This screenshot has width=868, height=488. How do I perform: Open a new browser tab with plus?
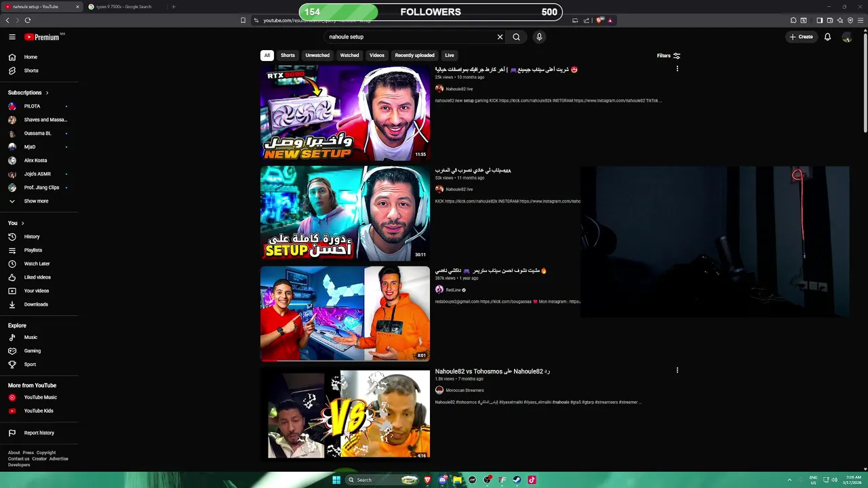point(173,7)
